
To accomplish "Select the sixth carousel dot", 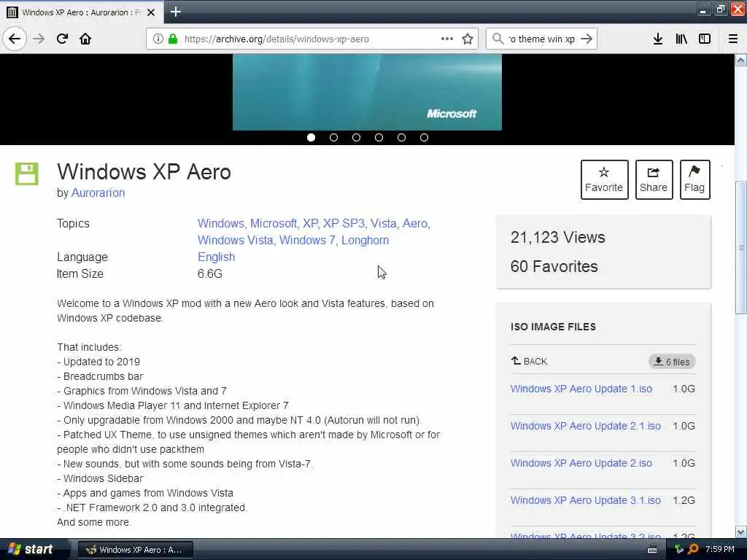I will tap(424, 137).
